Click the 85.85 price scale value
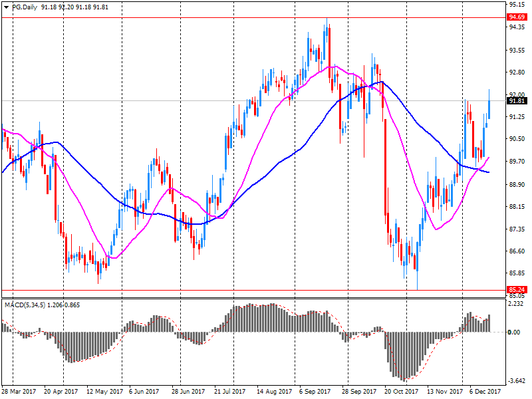Viewport: 532px width, 399px height. point(517,273)
